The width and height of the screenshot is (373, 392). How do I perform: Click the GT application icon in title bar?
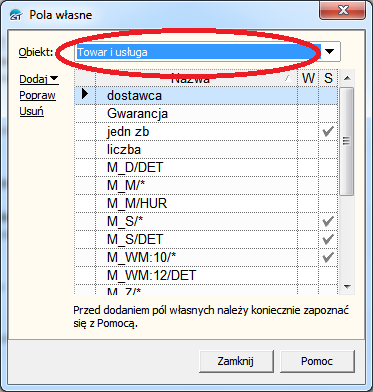click(x=15, y=15)
